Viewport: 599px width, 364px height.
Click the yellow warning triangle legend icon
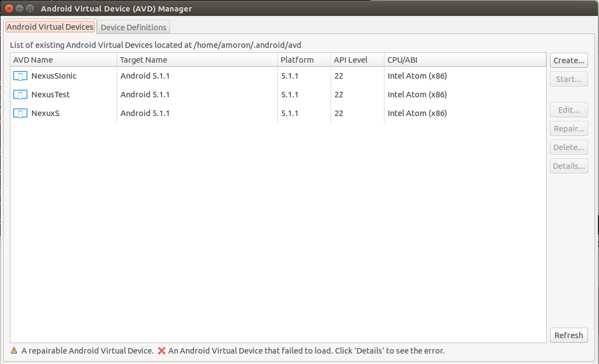click(x=14, y=350)
